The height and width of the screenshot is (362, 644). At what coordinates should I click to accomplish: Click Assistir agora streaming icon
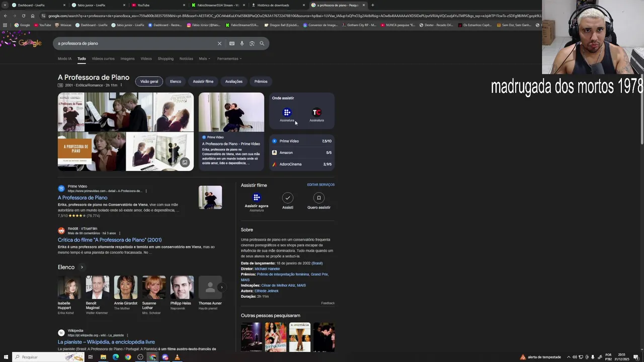click(257, 198)
